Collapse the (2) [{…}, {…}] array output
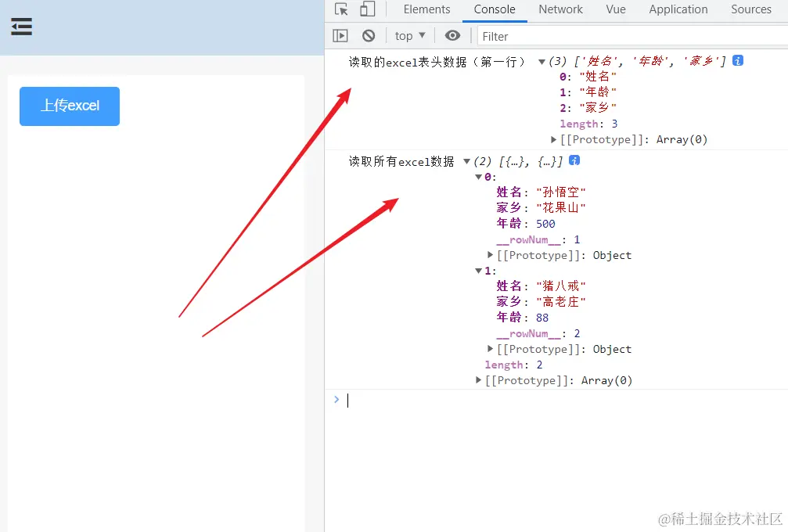Screen dimensions: 788x532 click(x=466, y=161)
